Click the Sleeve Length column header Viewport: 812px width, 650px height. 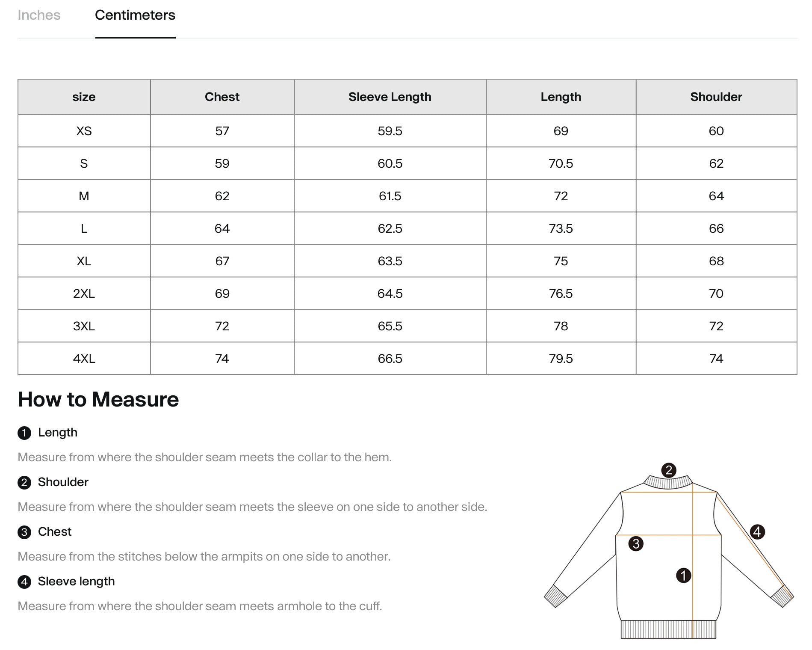(390, 97)
